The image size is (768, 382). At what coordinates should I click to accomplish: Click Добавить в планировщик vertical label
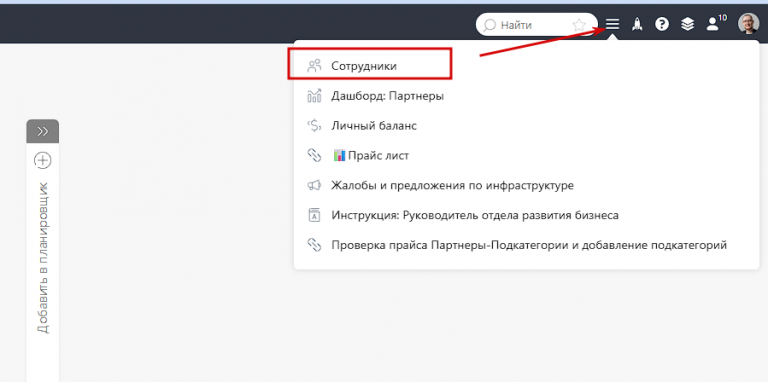[43, 258]
